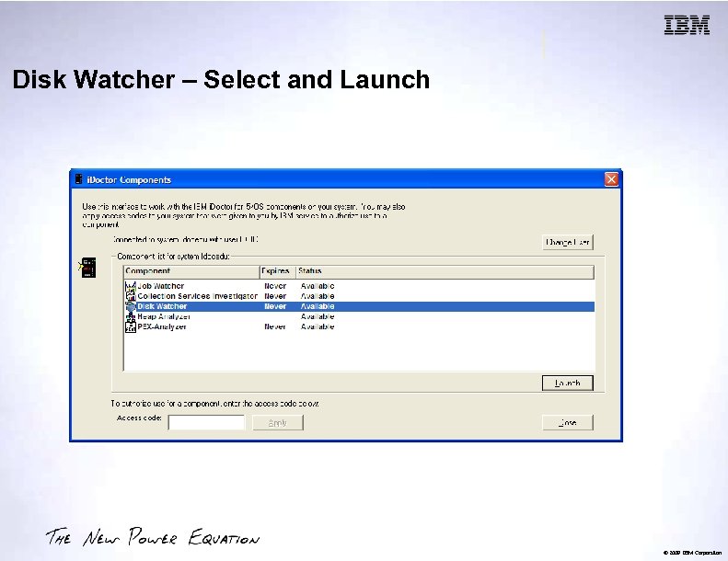Click PEX-Analyzer's Never expiry value
Screen dimensions: 728x561
coord(275,326)
